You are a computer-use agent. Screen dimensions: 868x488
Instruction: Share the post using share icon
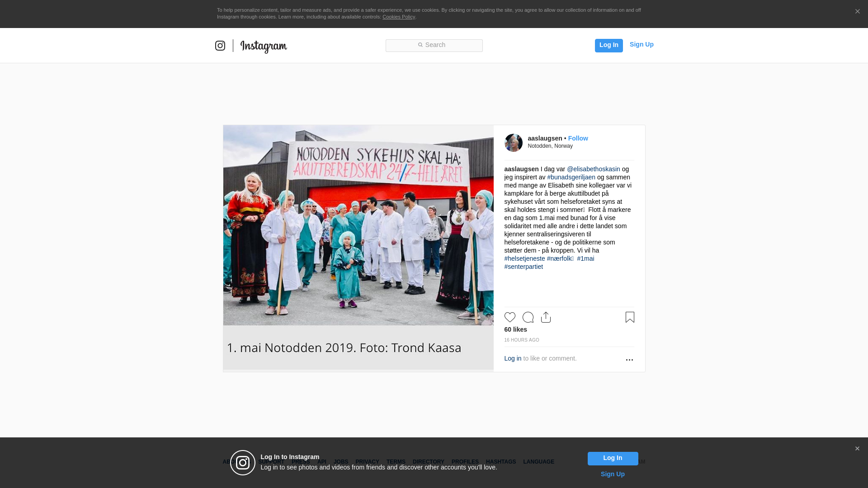coord(546,317)
